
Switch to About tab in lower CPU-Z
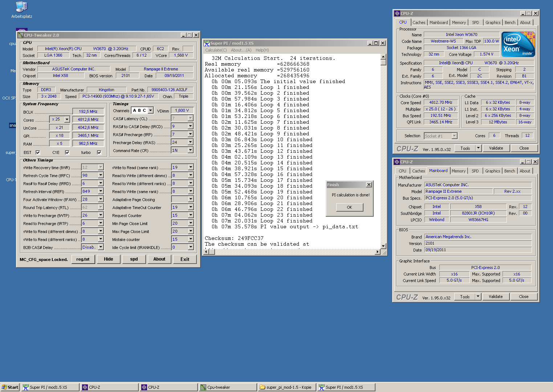(525, 171)
